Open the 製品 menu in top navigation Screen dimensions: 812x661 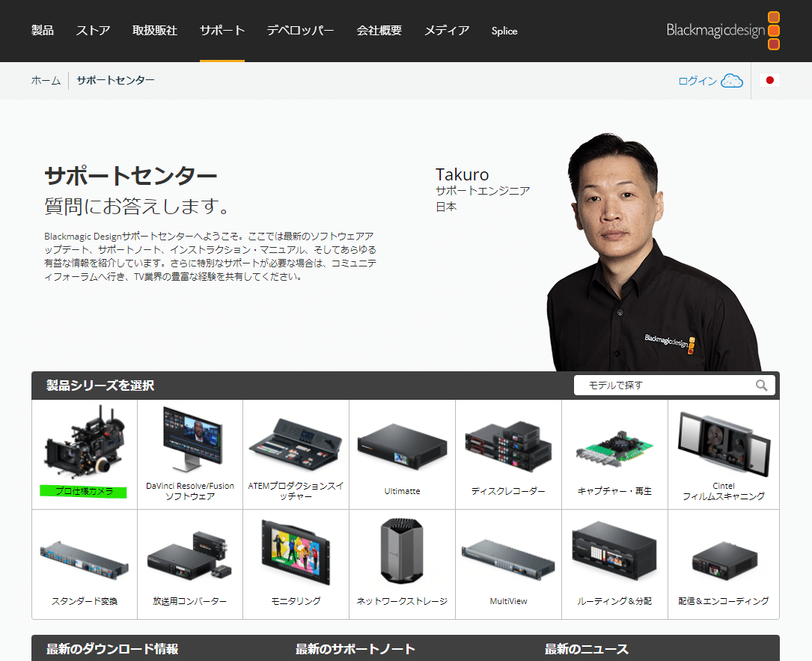click(x=43, y=31)
